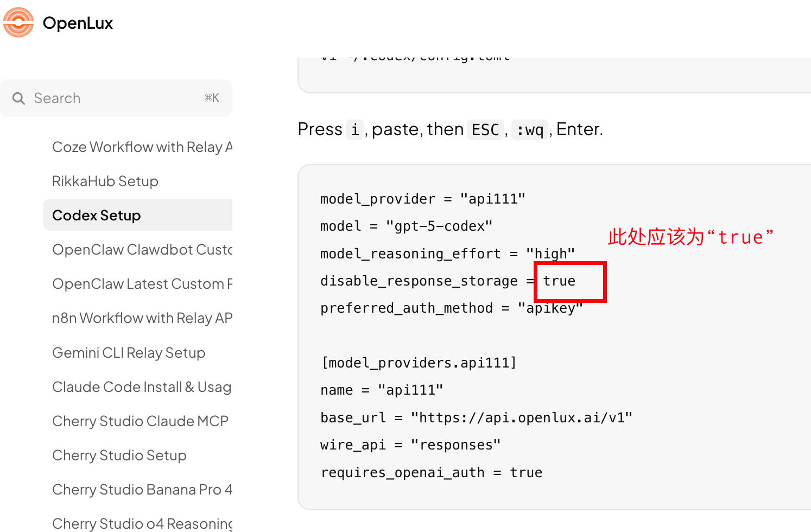Screen dimensions: 811x532
Task: Click the base_url api.openlux.ai line
Action: click(x=477, y=417)
